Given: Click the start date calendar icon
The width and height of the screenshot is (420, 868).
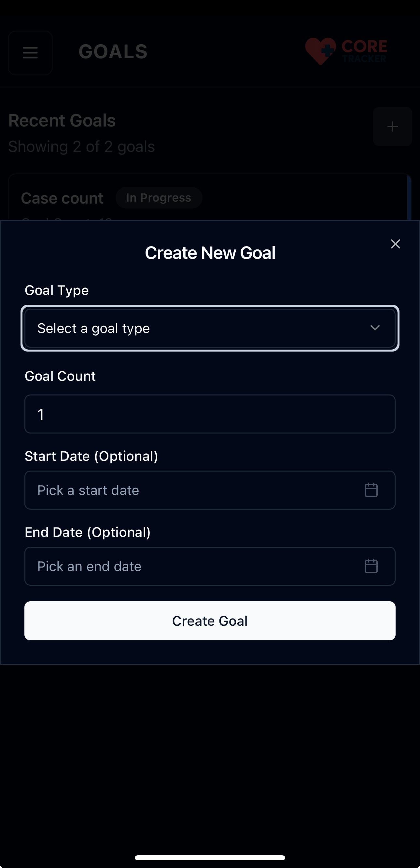Looking at the screenshot, I should coord(371,490).
